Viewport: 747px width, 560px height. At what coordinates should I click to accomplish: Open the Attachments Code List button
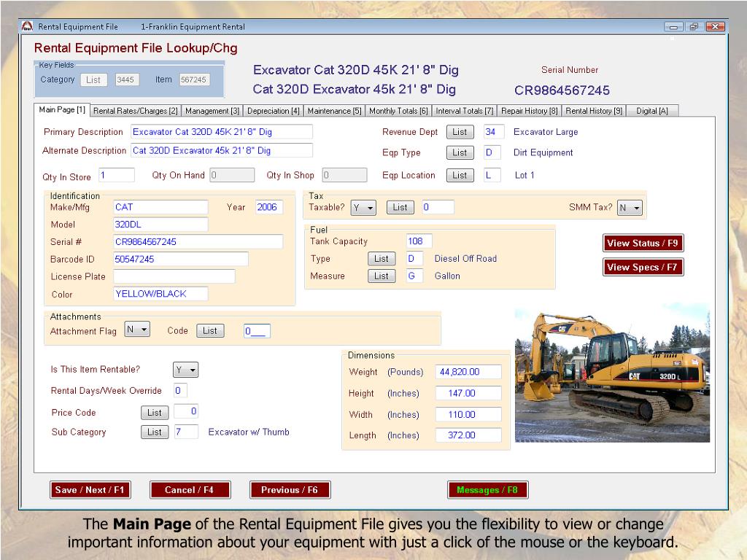pyautogui.click(x=210, y=330)
